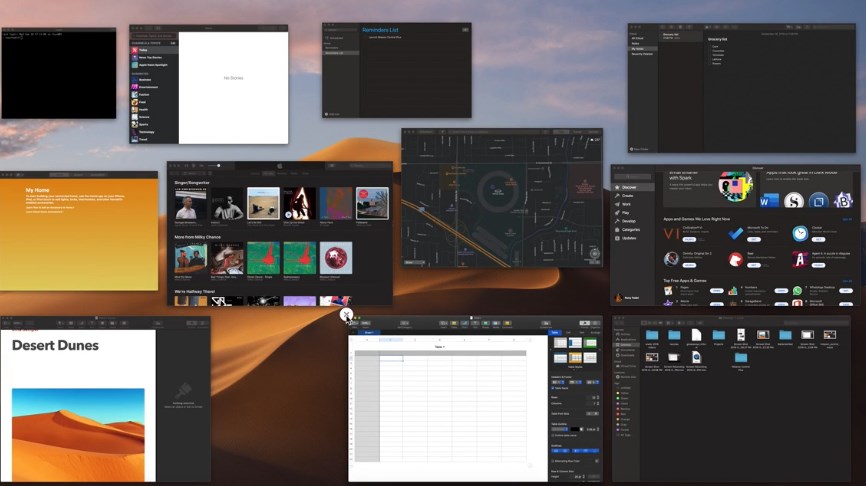Open Discover section in App Store sidebar
This screenshot has width=866, height=486.
(633, 187)
